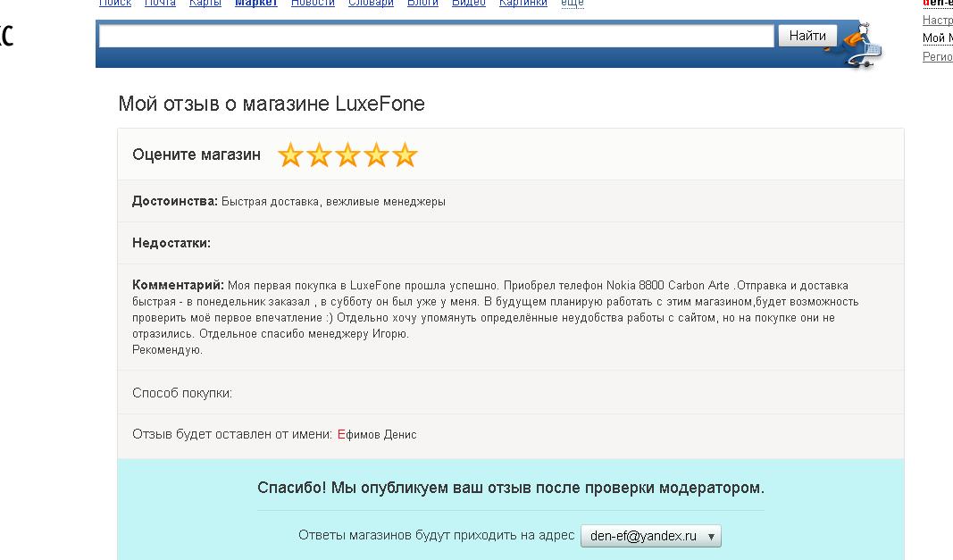Expand the ещё services link
Viewport: 953px width, 560px height.
point(572,3)
